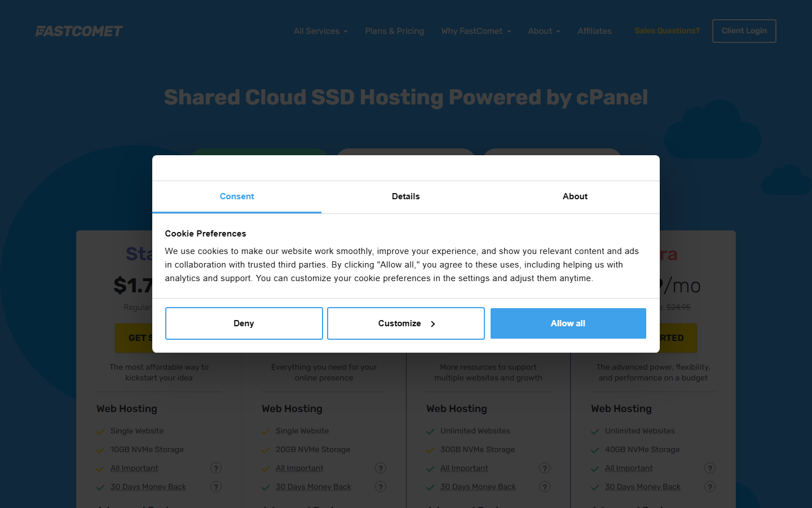
Task: Click "Unlimited Websites" above 40GB NVMe Storage
Action: 640,431
